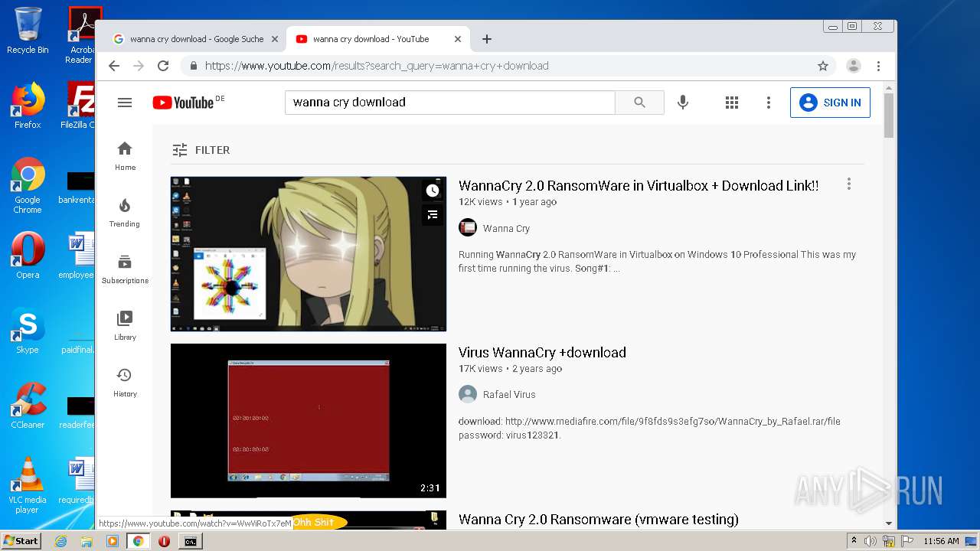Open the command prompt taskbar button
The height and width of the screenshot is (551, 980).
[190, 541]
